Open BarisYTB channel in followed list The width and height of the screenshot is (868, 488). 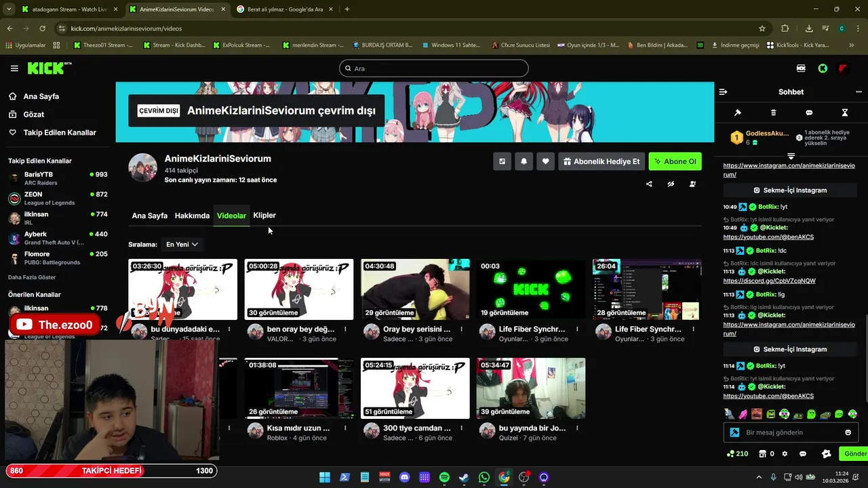click(x=58, y=178)
